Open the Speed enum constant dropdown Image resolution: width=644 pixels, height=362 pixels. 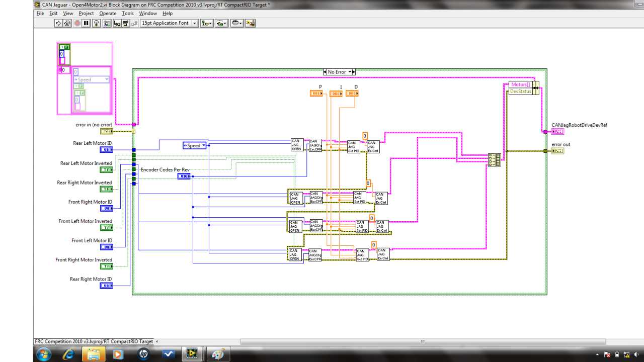tap(194, 146)
